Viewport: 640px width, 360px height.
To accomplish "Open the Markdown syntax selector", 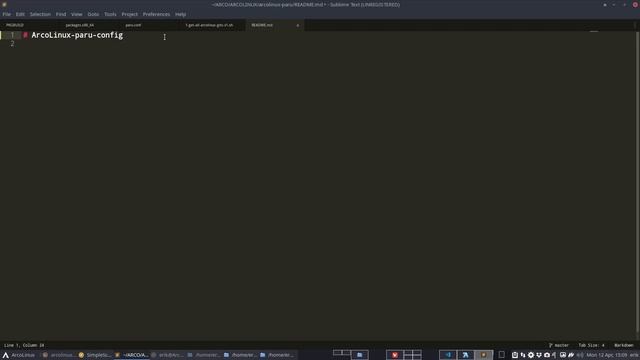I will (624, 345).
